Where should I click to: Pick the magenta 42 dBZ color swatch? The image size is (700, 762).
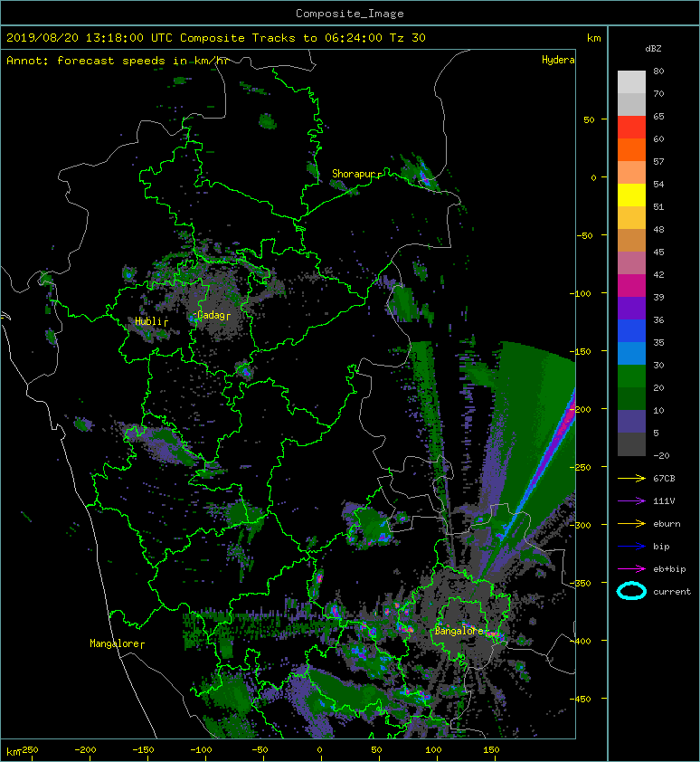[x=631, y=285]
